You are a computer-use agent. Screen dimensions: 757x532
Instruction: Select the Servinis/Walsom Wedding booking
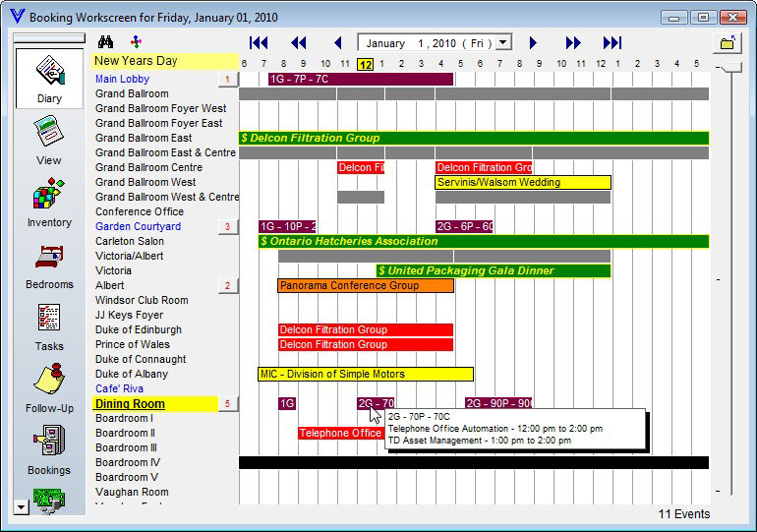(522, 183)
